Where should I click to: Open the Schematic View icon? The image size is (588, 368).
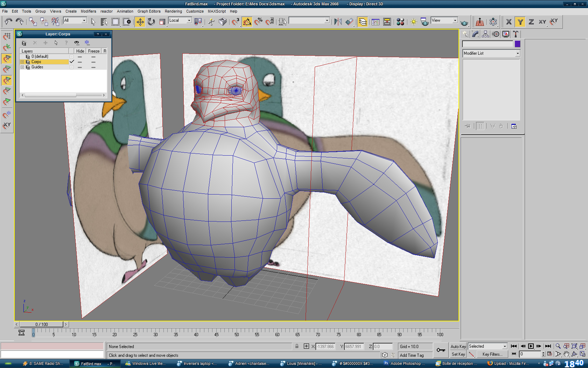tap(387, 22)
